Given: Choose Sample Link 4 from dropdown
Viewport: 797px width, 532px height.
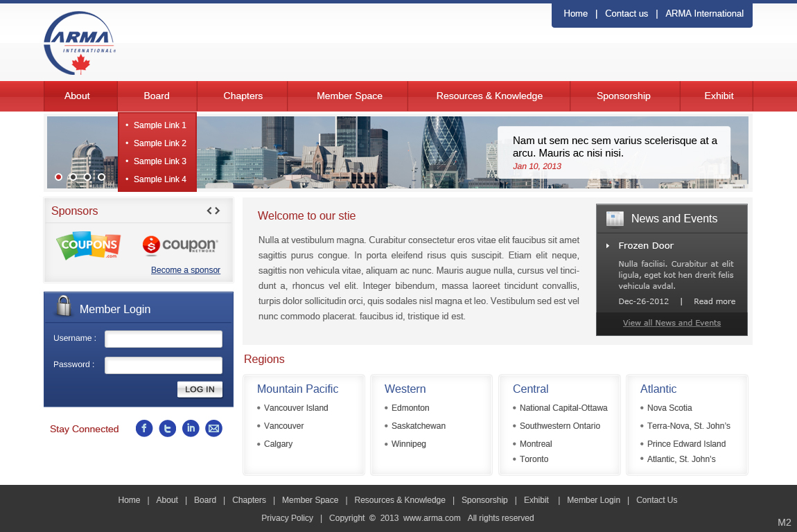Looking at the screenshot, I should (x=159, y=179).
